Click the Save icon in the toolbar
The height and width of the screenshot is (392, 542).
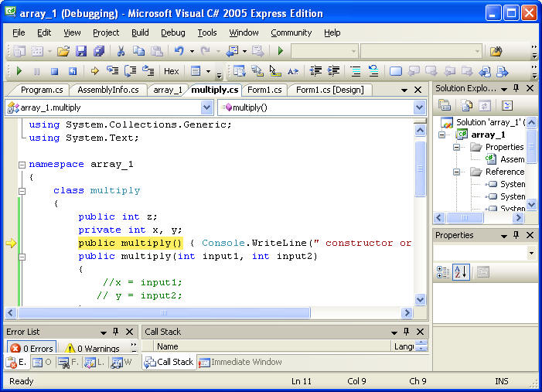(x=81, y=51)
